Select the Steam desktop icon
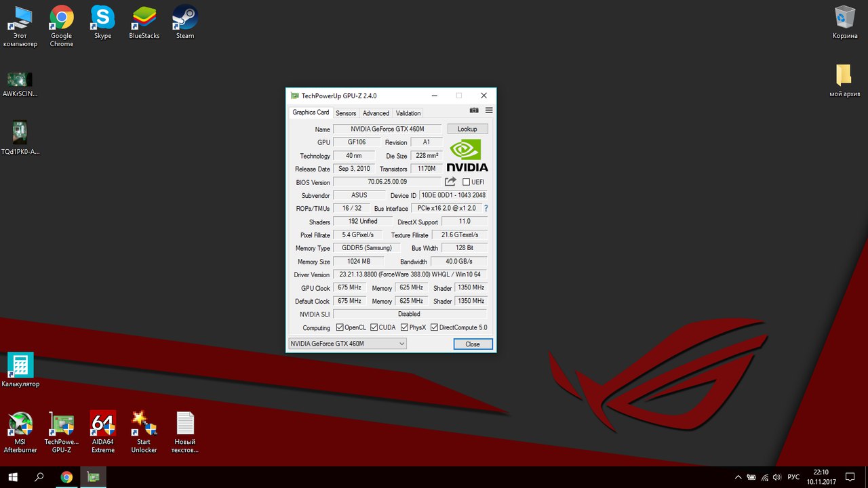This screenshot has width=868, height=488. coord(185,23)
